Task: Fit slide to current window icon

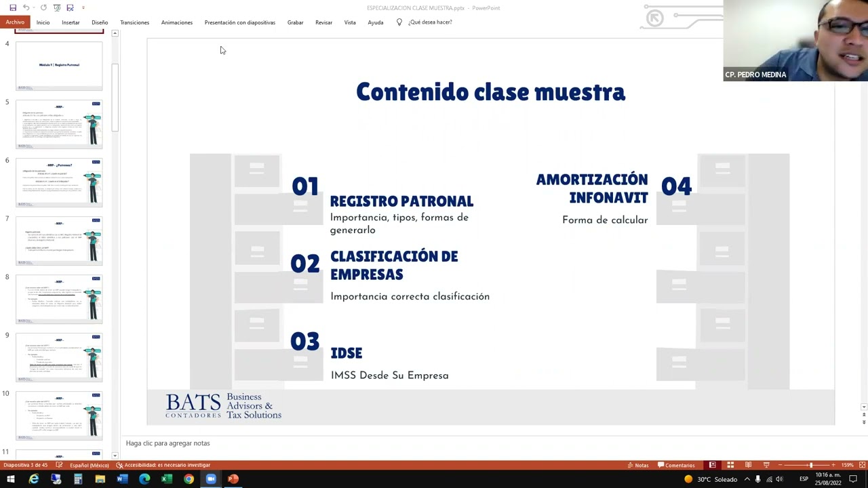Action: (x=863, y=465)
